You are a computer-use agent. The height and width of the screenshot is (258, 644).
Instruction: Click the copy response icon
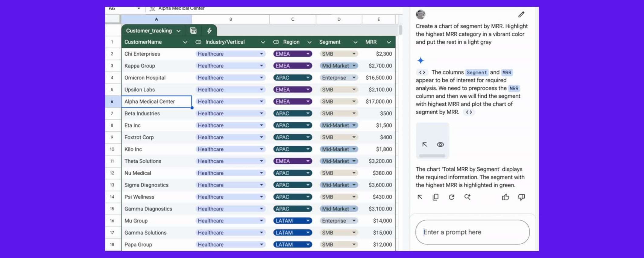click(x=436, y=197)
